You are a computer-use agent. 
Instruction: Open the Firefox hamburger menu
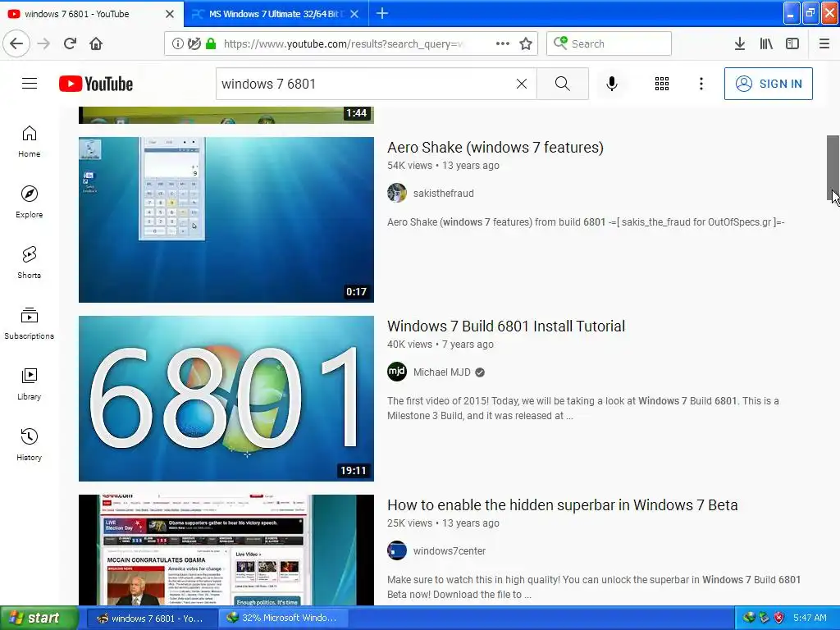pyautogui.click(x=824, y=43)
